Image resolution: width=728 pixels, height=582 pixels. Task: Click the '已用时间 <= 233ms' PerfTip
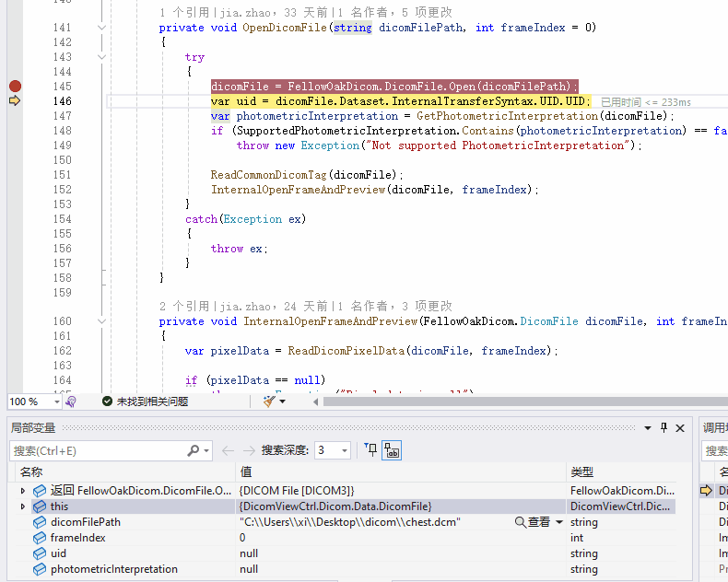click(x=646, y=102)
